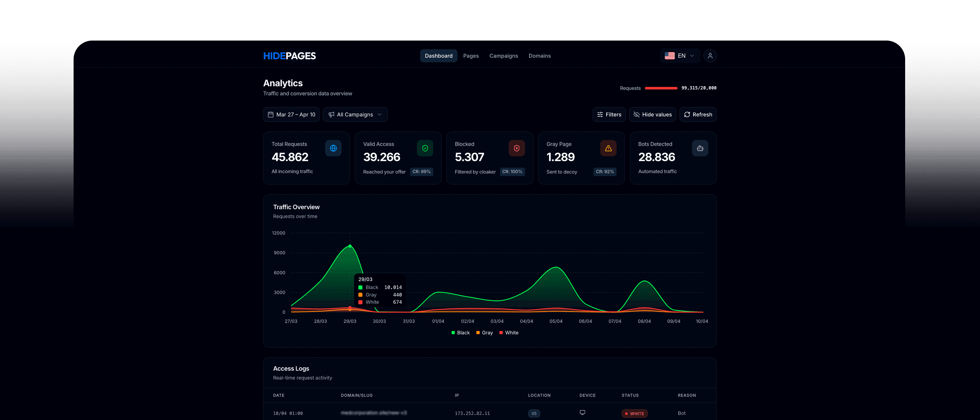Click the green shield icon on Valid Access

point(425,148)
